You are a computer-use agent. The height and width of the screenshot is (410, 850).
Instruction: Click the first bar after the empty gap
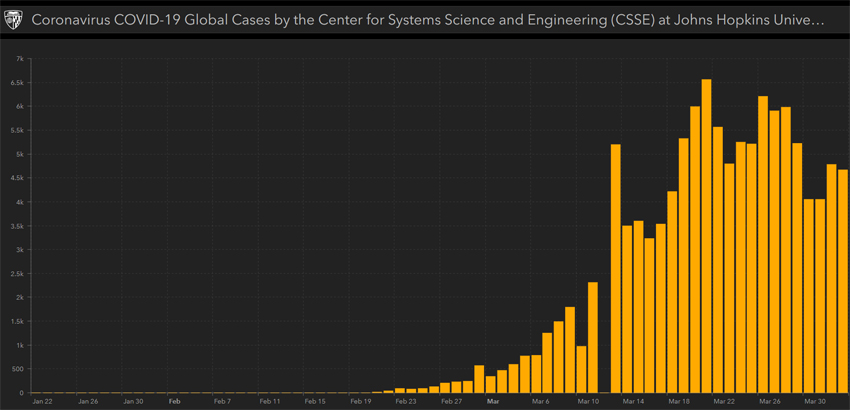coord(615,269)
